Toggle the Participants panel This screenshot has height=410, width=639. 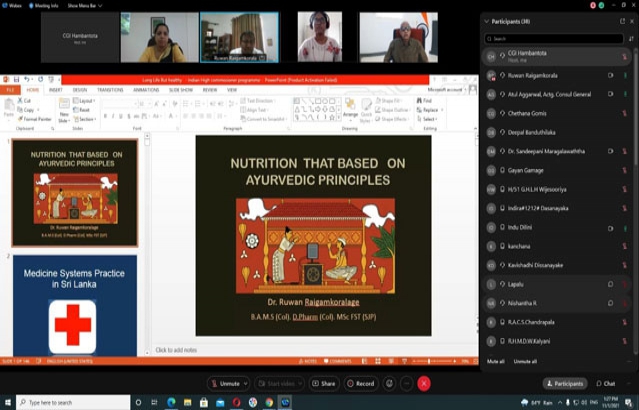564,383
